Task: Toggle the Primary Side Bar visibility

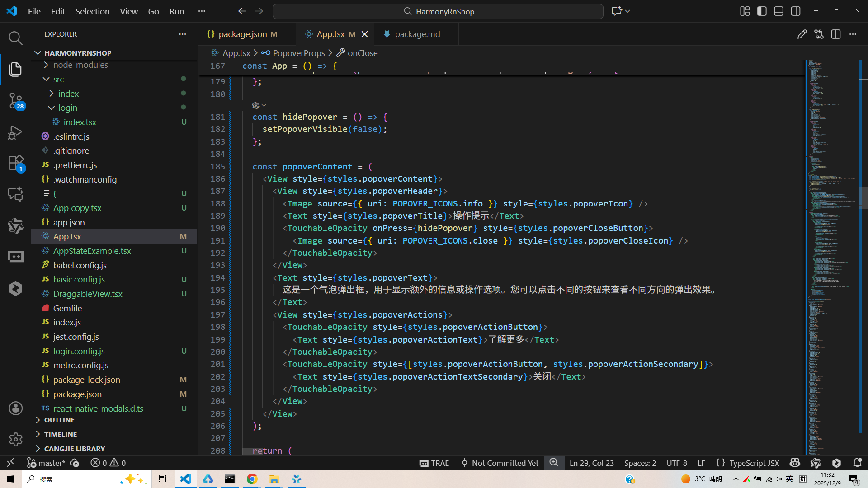Action: [x=762, y=11]
